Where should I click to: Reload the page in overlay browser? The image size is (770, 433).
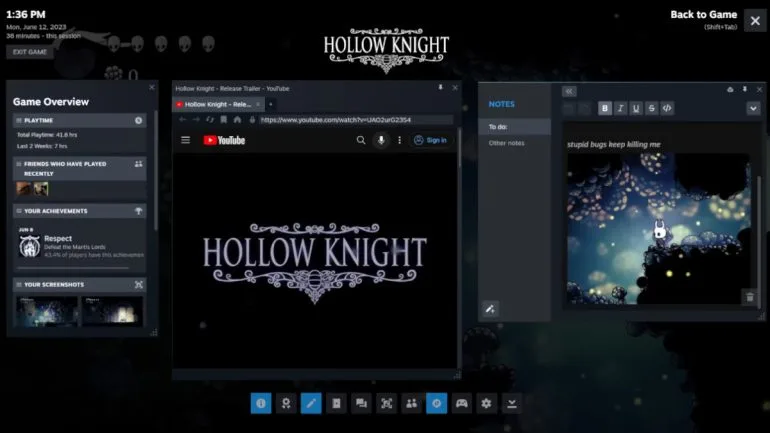point(210,119)
